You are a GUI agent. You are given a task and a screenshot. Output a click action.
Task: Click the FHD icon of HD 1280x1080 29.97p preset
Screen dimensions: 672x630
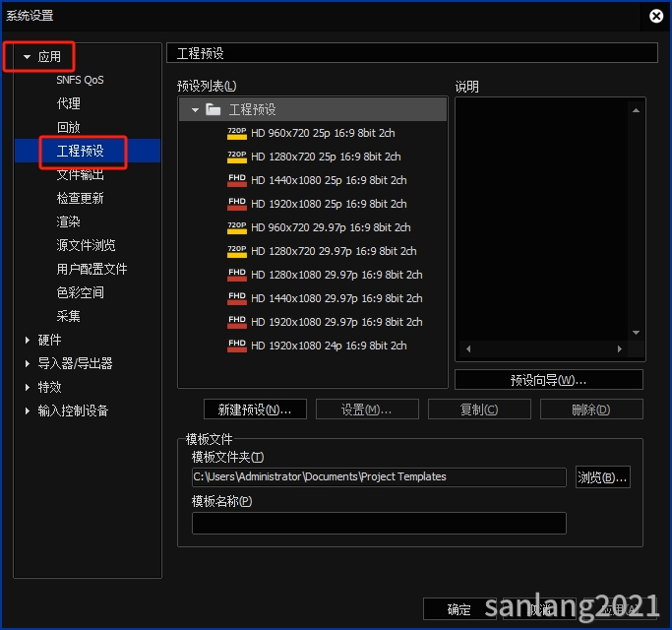(237, 275)
